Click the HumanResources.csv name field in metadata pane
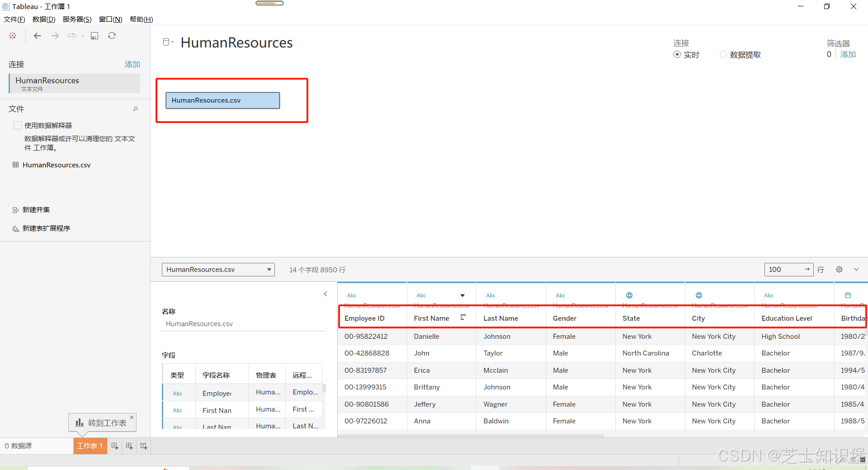Screen dimensions: 868x470 (x=244, y=324)
